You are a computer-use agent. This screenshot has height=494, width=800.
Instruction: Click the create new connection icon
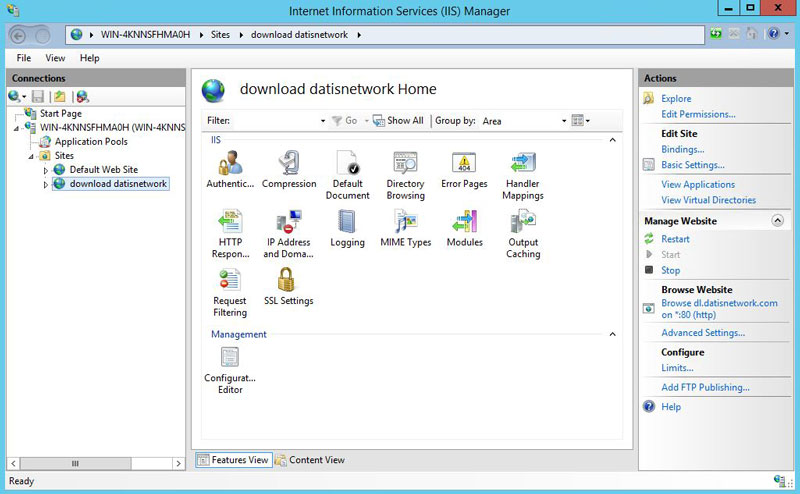[16, 96]
